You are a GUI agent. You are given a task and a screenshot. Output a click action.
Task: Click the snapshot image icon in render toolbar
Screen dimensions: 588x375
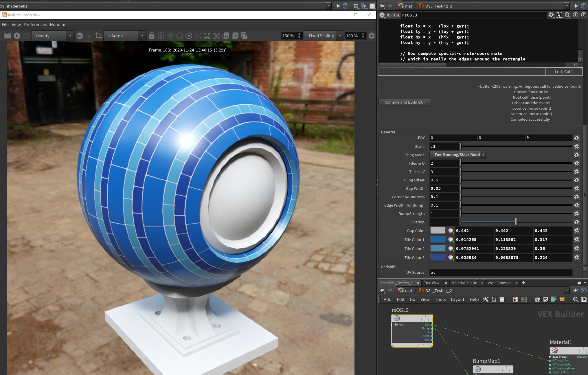click(226, 36)
